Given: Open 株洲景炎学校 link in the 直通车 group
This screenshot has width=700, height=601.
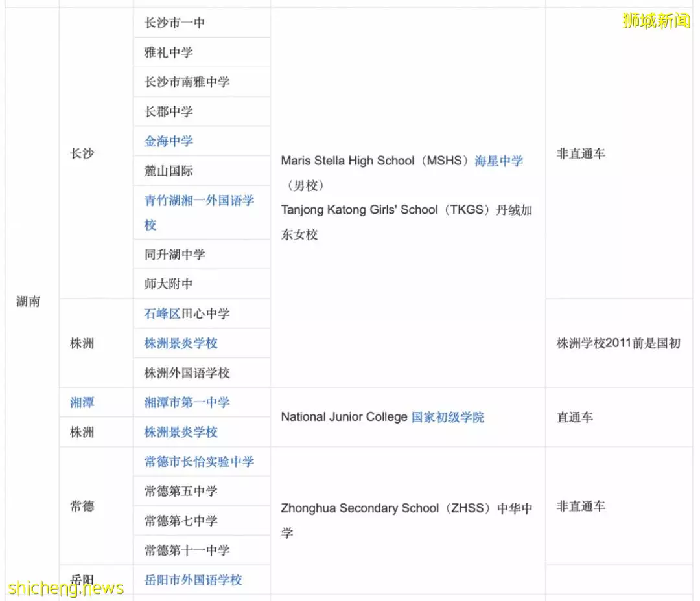Looking at the screenshot, I should click(180, 432).
